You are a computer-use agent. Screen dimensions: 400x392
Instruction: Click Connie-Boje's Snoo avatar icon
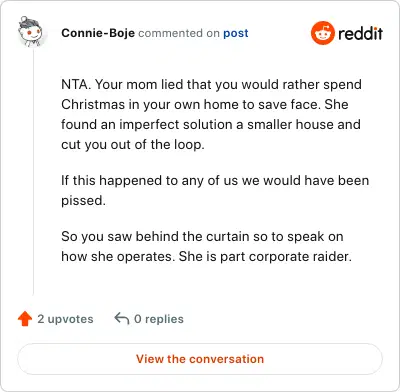[31, 32]
